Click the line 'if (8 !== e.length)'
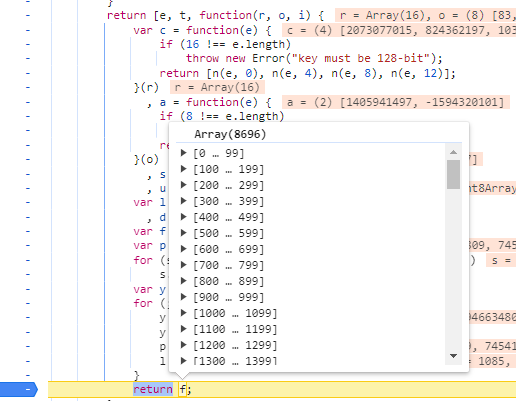 [x=222, y=116]
